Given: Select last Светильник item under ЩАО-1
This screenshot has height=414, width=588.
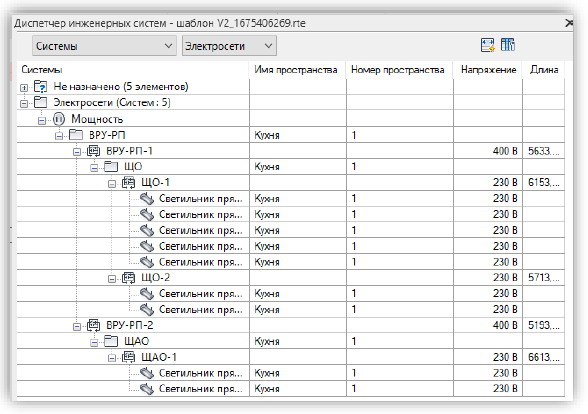Looking at the screenshot, I should tap(200, 389).
